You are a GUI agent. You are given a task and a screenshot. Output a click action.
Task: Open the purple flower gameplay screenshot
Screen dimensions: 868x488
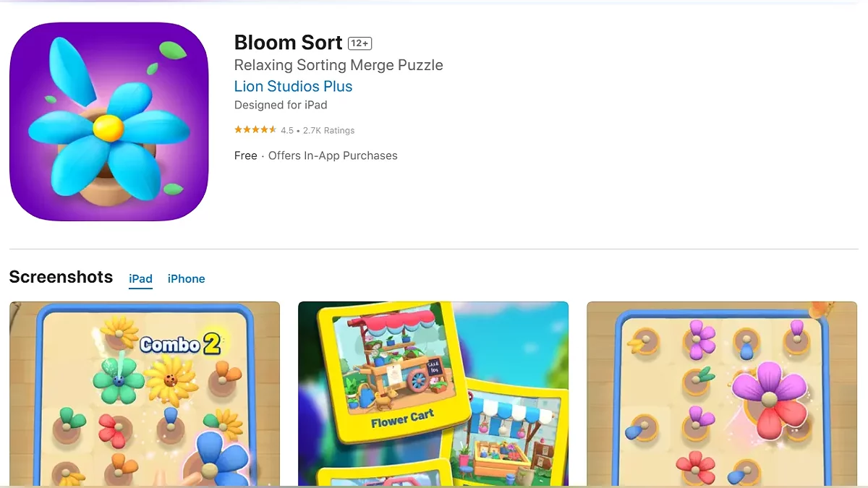[722, 394]
